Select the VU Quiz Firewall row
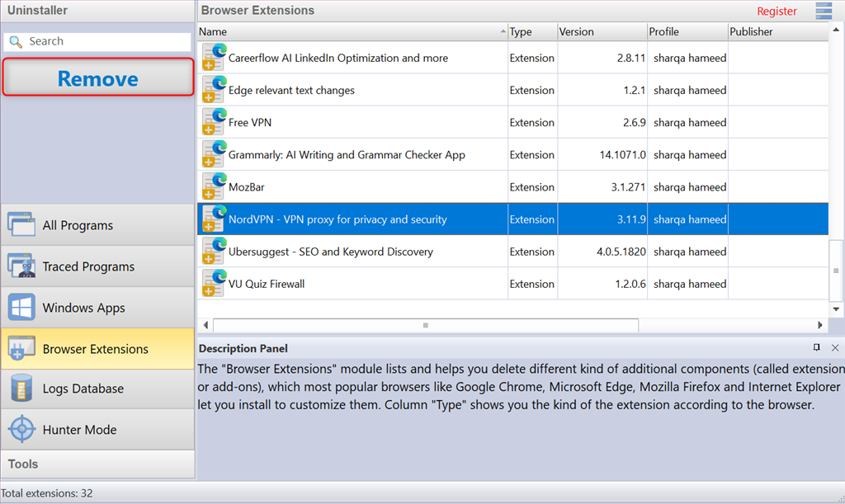This screenshot has width=845, height=504. (513, 284)
